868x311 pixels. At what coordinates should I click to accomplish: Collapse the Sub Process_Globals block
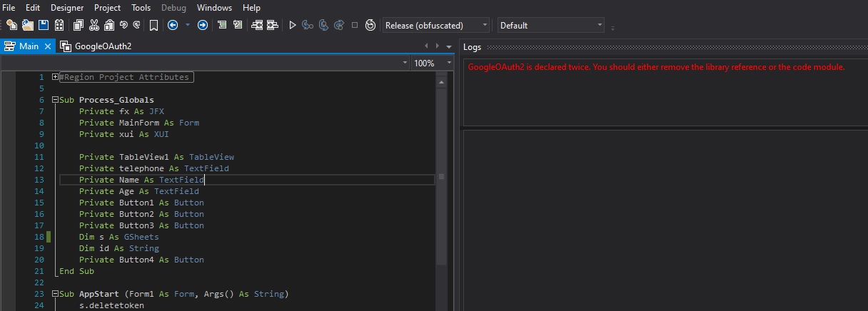(55, 100)
